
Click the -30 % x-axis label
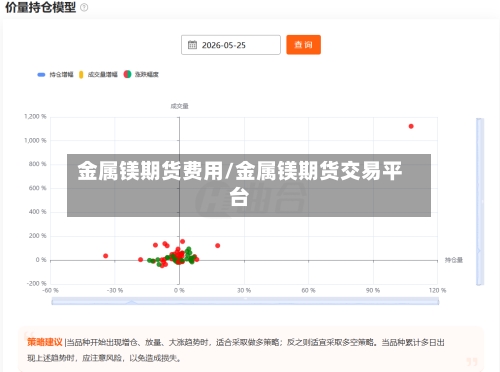(x=115, y=290)
